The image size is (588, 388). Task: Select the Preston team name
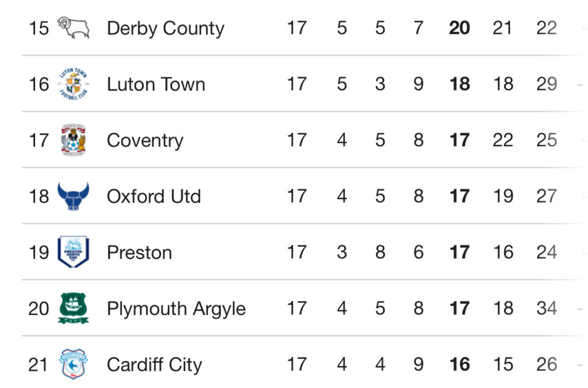pos(140,253)
